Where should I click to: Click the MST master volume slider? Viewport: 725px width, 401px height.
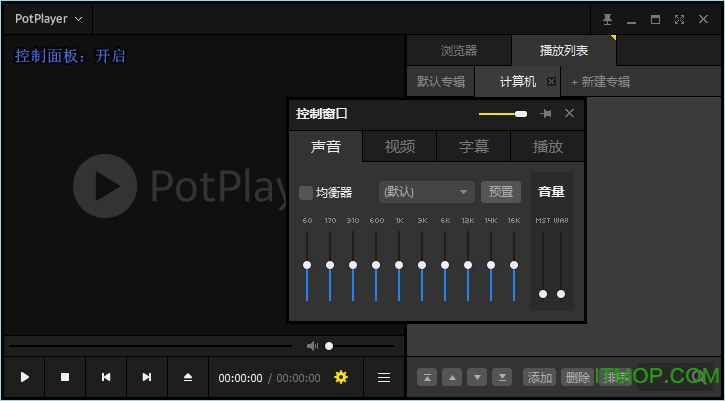tap(543, 265)
